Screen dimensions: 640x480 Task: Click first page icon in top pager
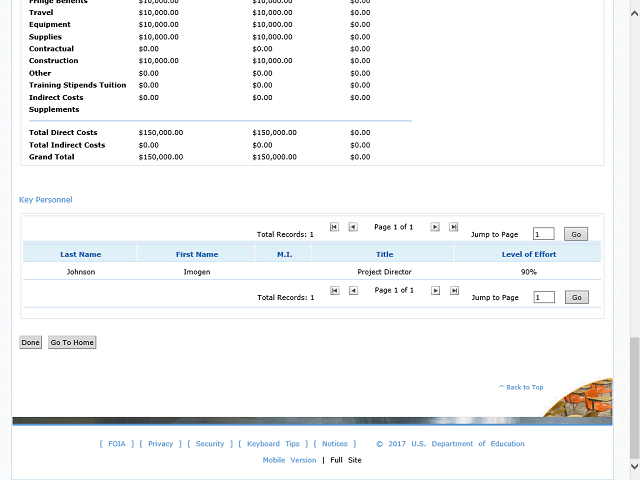(334, 227)
